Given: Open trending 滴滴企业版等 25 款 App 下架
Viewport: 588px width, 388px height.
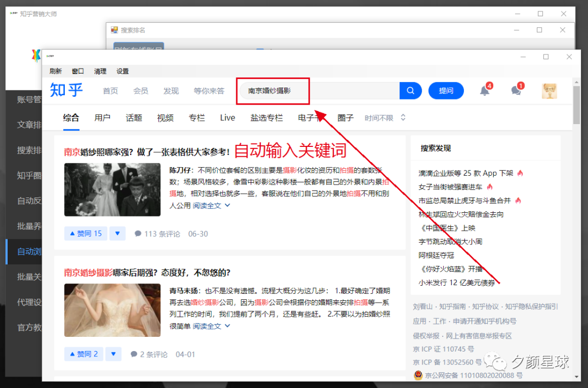Looking at the screenshot, I should [x=465, y=173].
